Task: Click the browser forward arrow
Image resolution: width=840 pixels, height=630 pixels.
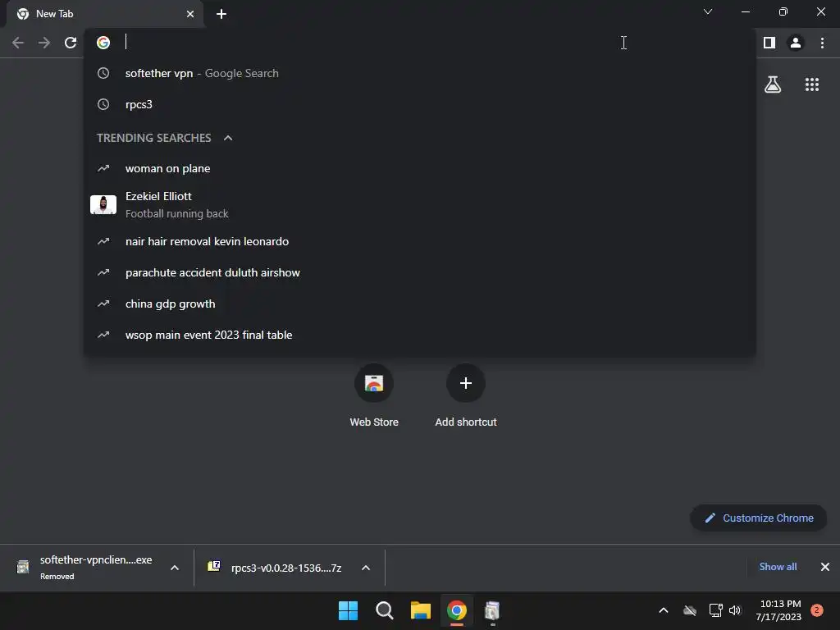Action: point(44,43)
